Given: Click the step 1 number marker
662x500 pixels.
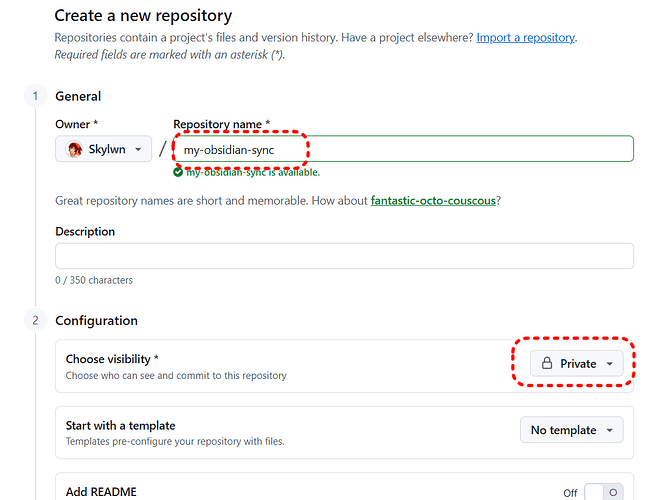Looking at the screenshot, I should pyautogui.click(x=35, y=96).
